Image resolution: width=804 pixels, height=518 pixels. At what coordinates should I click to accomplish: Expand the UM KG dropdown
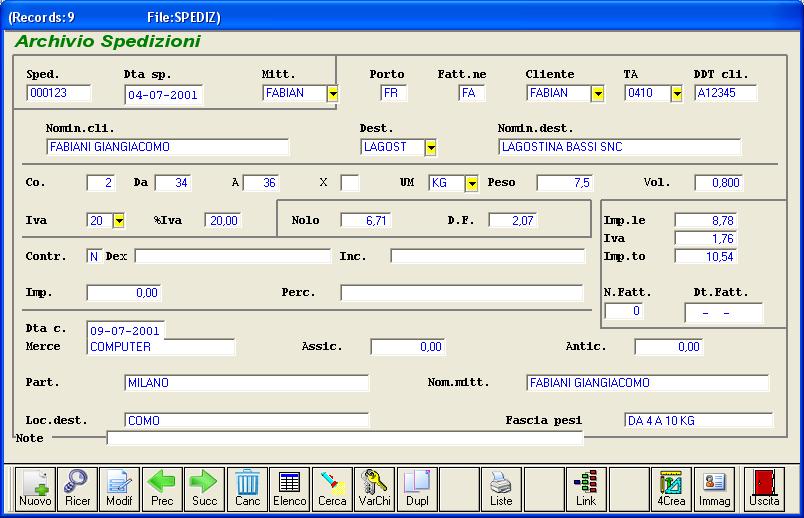(472, 183)
